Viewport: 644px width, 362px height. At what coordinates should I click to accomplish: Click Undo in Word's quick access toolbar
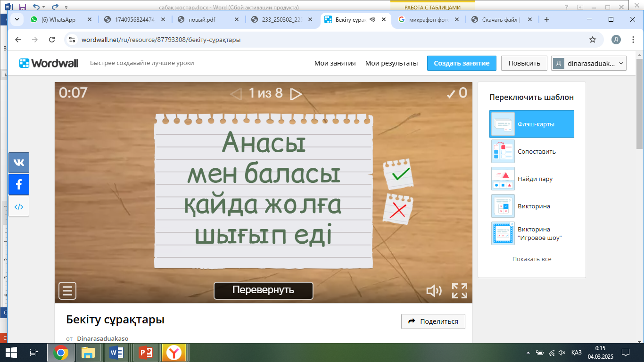tap(36, 7)
